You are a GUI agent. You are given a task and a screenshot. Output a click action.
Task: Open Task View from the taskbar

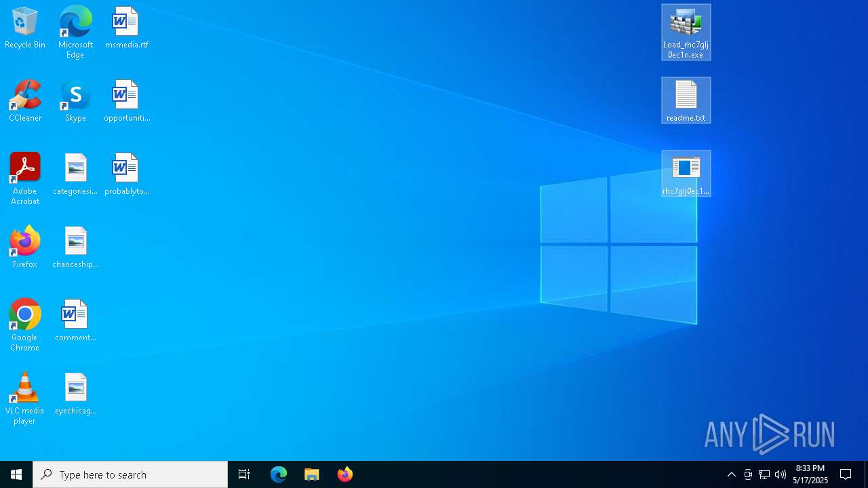point(244,474)
